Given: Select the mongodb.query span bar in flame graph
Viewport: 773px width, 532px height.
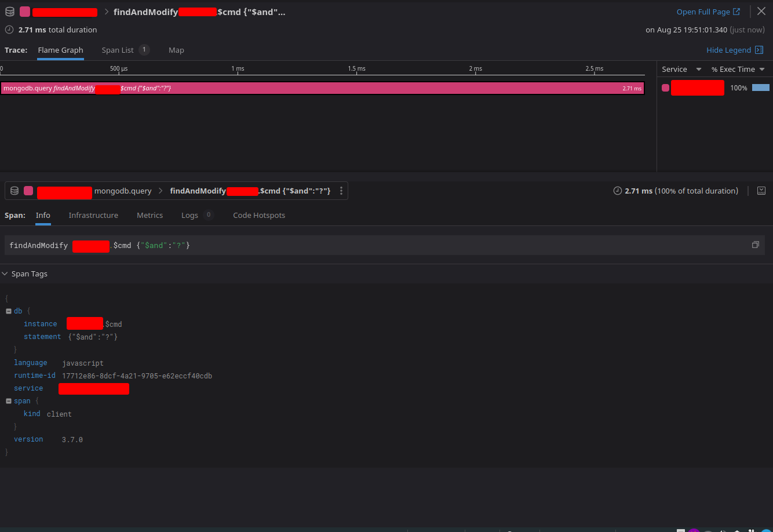Looking at the screenshot, I should [322, 88].
